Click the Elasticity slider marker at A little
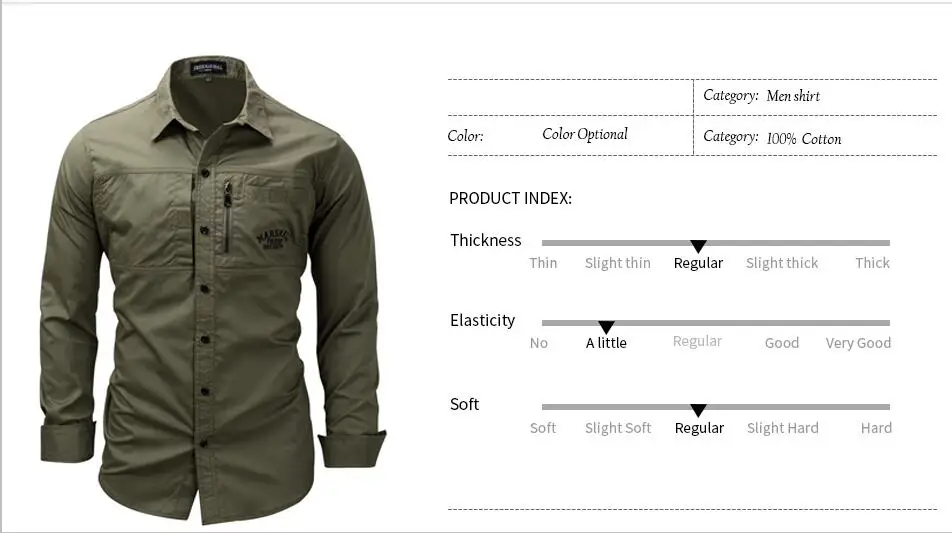The image size is (952, 533). (606, 327)
